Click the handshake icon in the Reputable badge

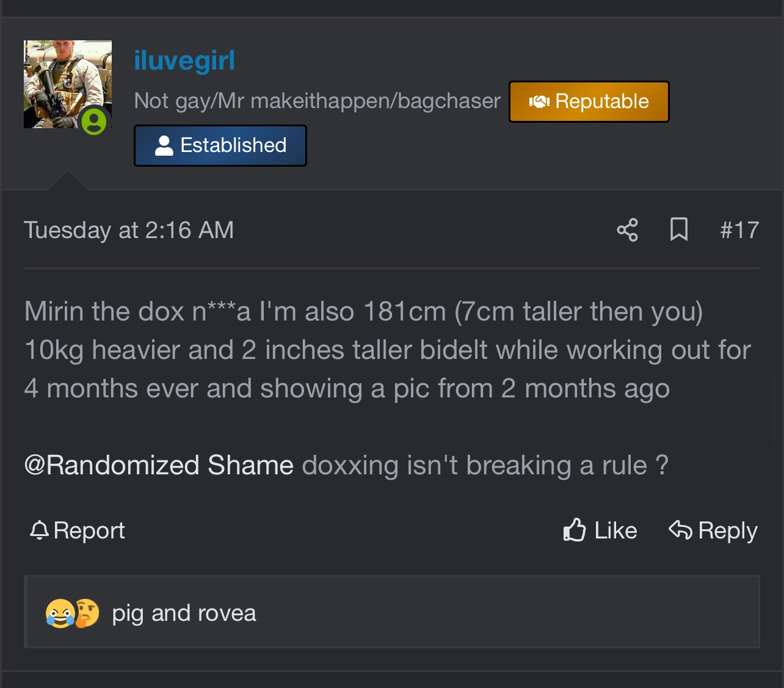(539, 101)
